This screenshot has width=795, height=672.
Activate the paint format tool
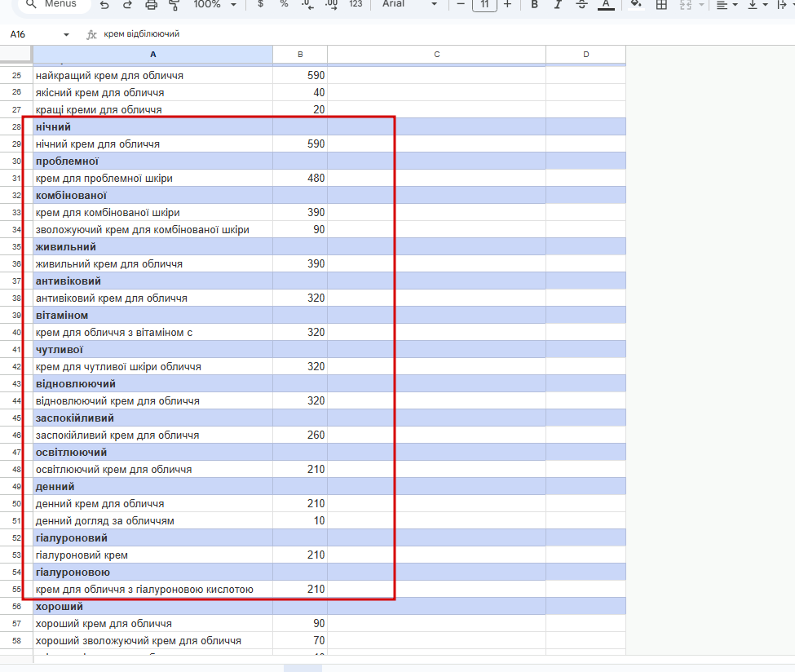click(x=174, y=5)
